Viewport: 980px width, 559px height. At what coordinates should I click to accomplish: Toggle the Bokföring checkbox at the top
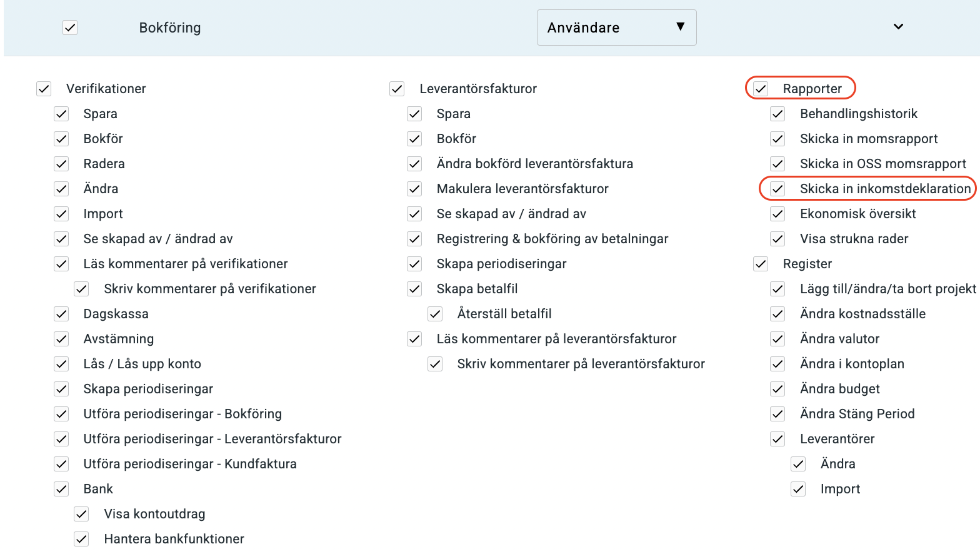[69, 27]
